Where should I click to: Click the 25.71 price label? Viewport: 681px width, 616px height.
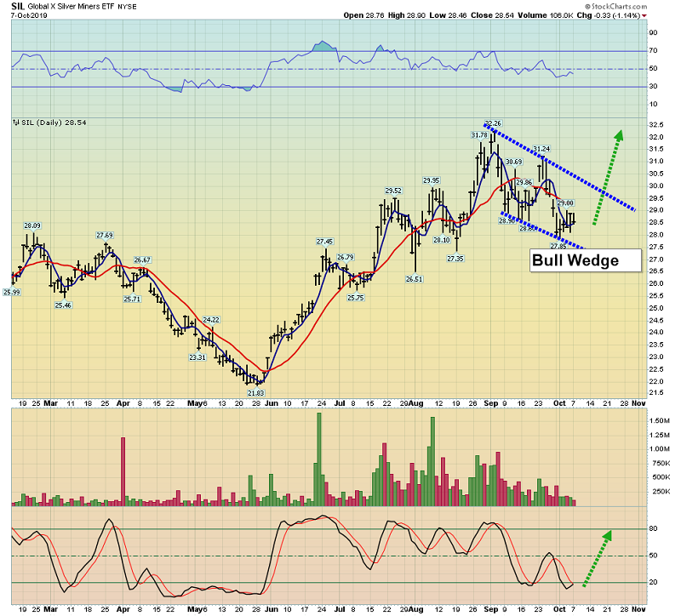(132, 299)
